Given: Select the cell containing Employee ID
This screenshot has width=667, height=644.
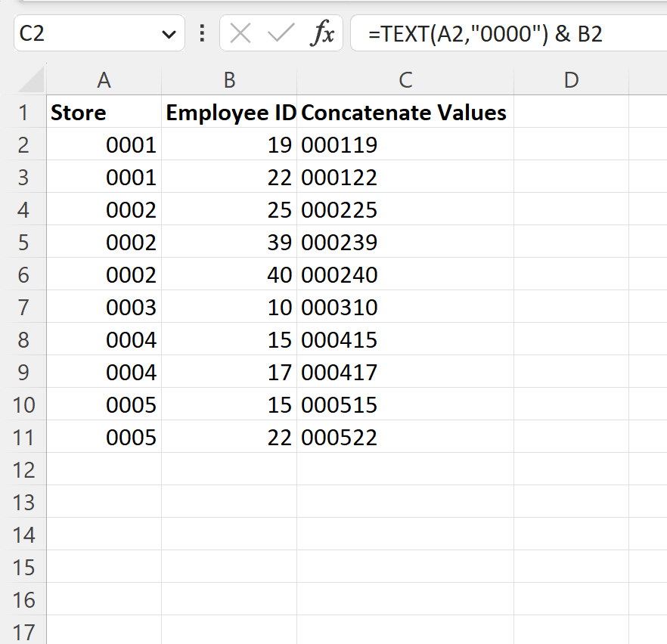Looking at the screenshot, I should [x=228, y=112].
